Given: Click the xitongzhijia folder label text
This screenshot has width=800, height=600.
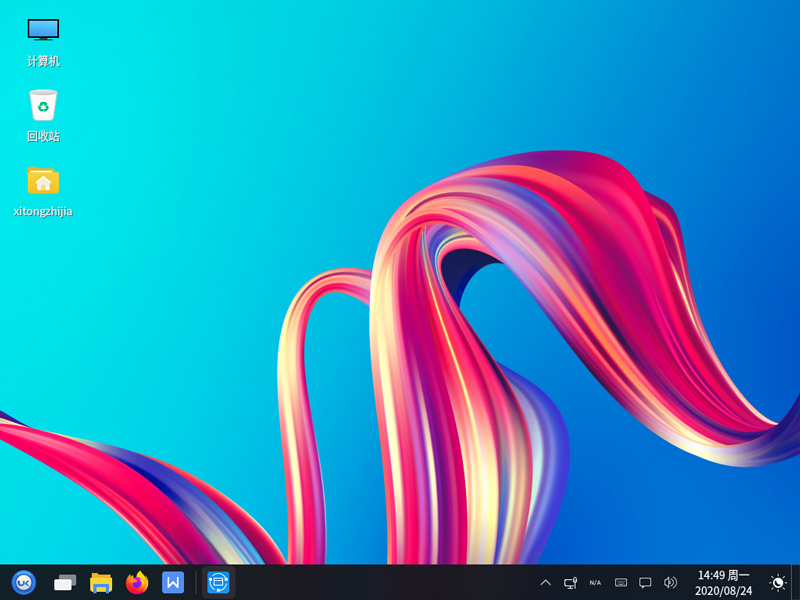Looking at the screenshot, I should (x=43, y=211).
